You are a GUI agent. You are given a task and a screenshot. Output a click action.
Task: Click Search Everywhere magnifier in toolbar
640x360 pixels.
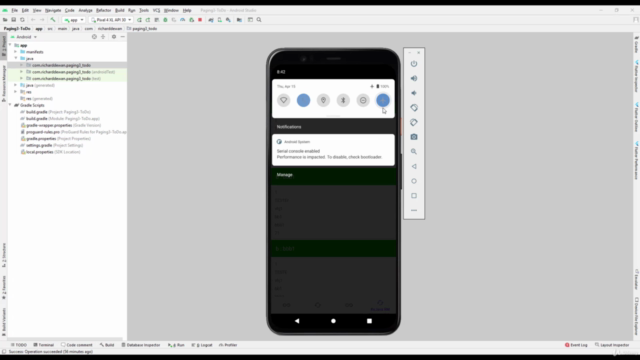click(x=259, y=20)
